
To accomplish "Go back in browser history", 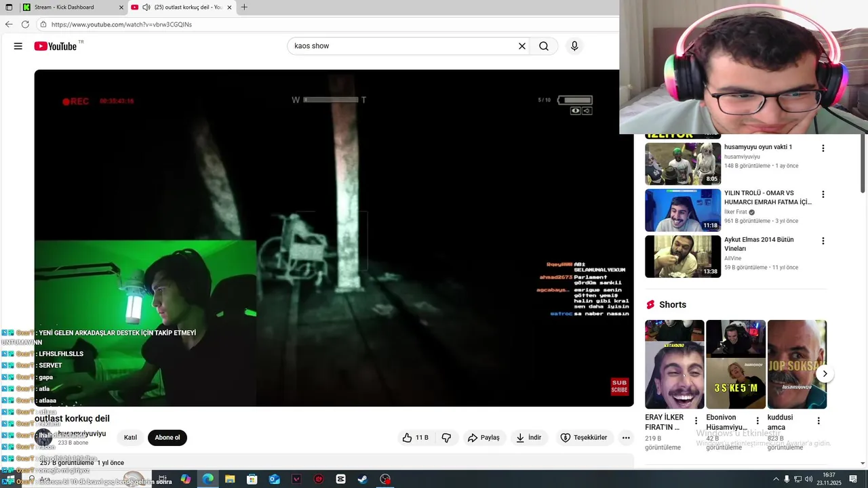I will [9, 24].
